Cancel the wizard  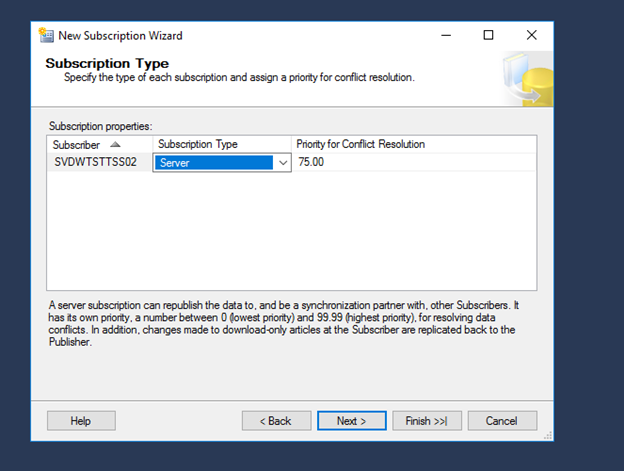coord(502,421)
